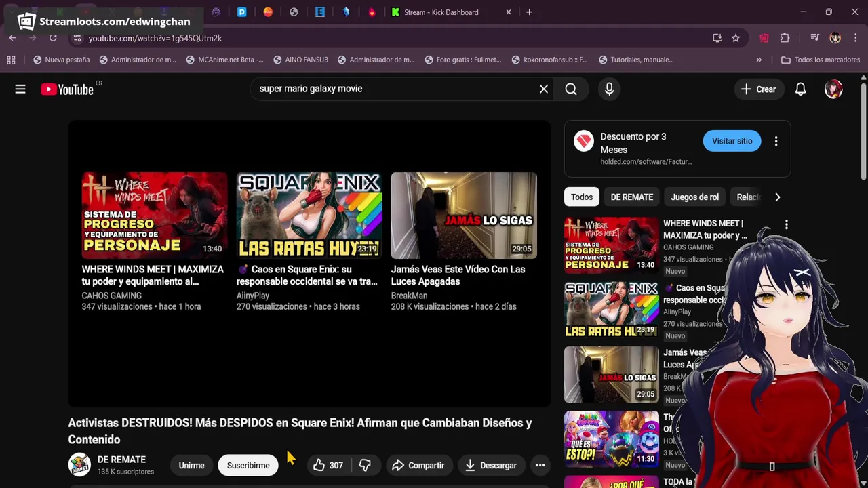Open the Chrome menu three dots
This screenshot has width=868, height=488.
click(856, 38)
